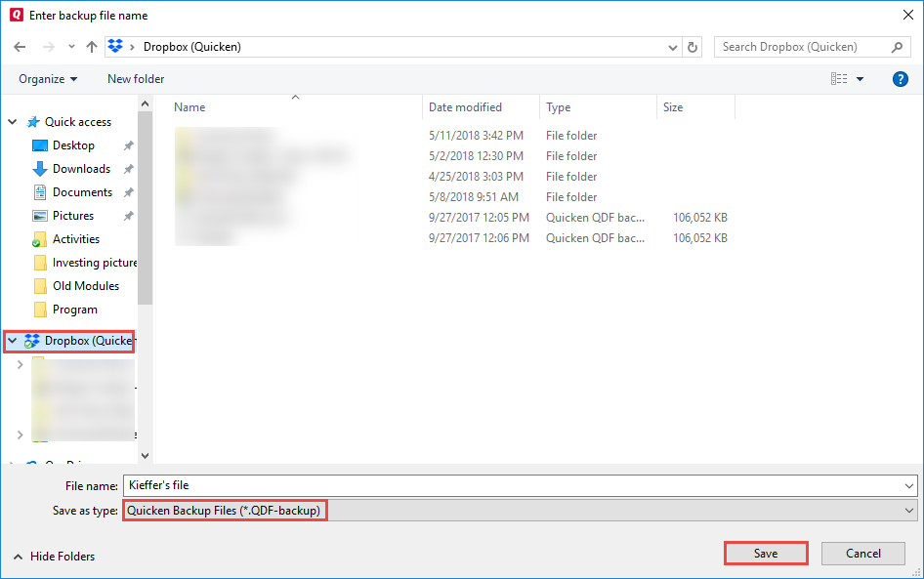Refresh the Dropbox folder listing

tap(693, 47)
